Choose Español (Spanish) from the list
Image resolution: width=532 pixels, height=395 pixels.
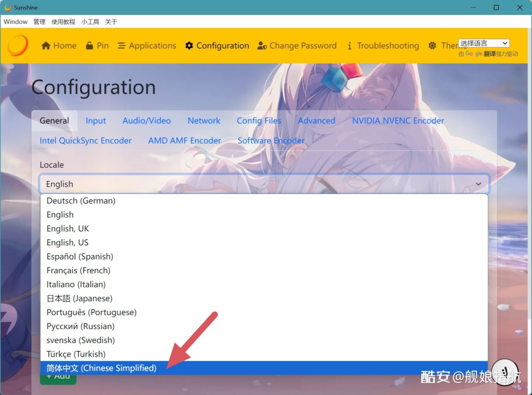pyautogui.click(x=264, y=257)
